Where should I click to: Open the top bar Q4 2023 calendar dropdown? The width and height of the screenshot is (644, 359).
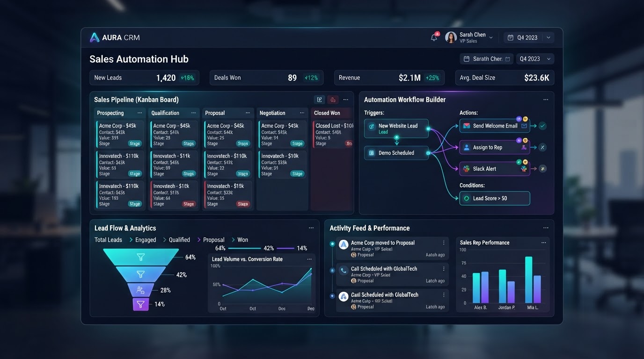click(x=529, y=38)
